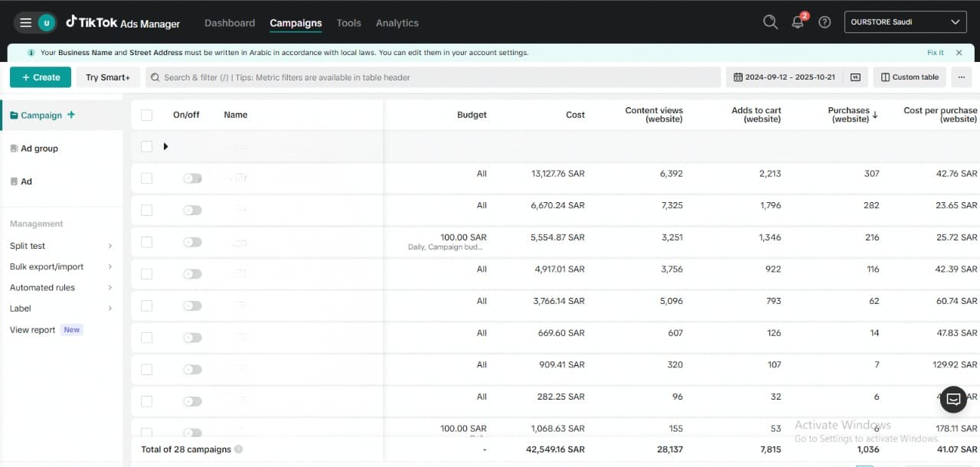
Task: Go to the Analytics tab
Action: pos(397,23)
